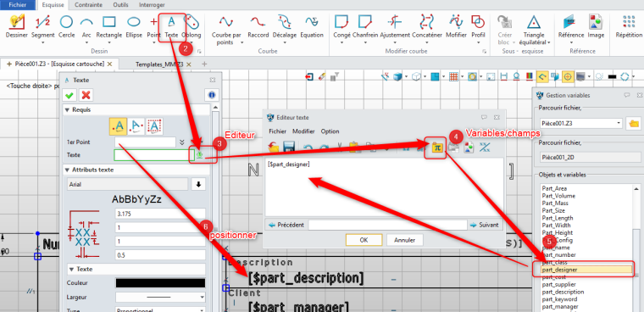Collapse the Requis section

[x=67, y=109]
